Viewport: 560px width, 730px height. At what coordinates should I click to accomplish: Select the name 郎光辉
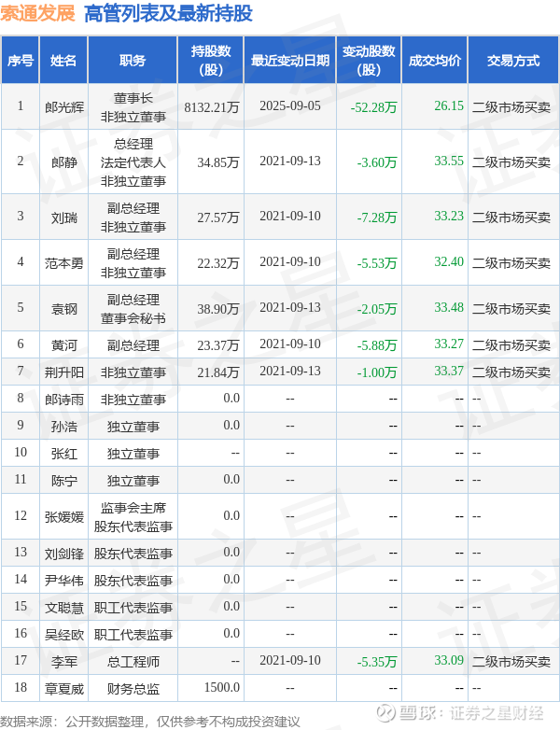tap(64, 107)
